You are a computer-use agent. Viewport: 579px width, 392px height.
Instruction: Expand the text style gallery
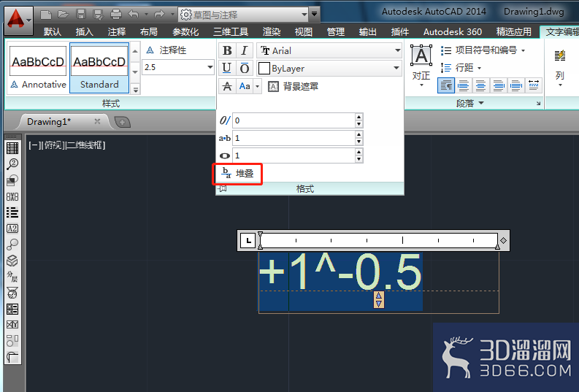[136, 89]
